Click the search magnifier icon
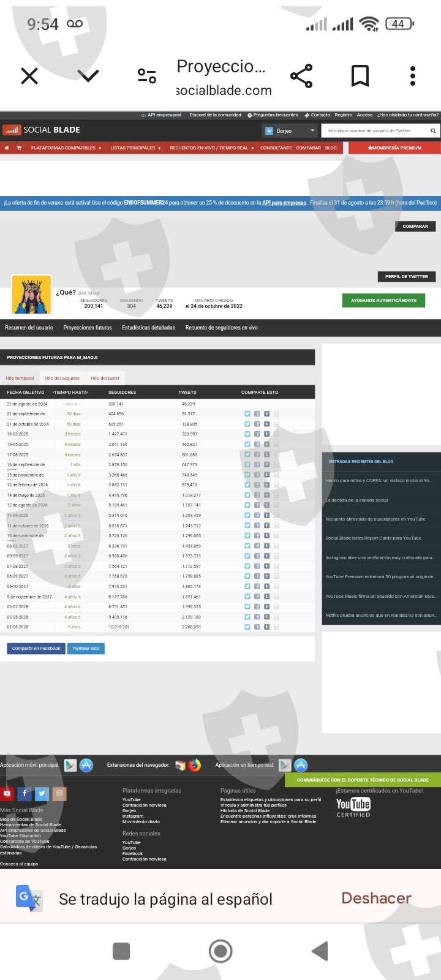 tap(433, 130)
